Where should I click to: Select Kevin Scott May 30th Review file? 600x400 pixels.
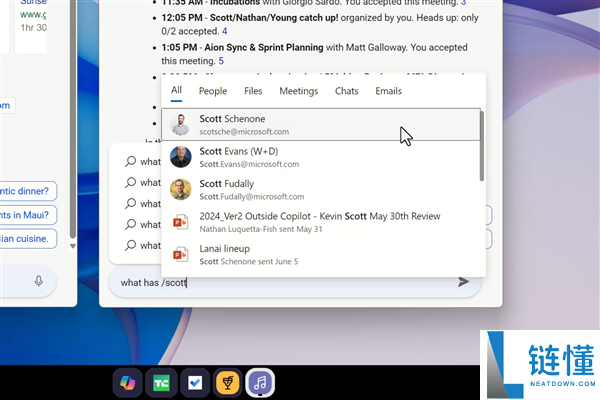[x=321, y=222]
